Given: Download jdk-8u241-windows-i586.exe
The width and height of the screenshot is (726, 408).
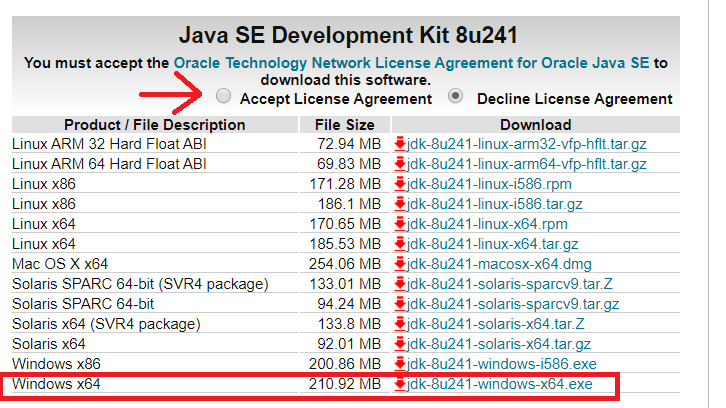Looking at the screenshot, I should [499, 364].
